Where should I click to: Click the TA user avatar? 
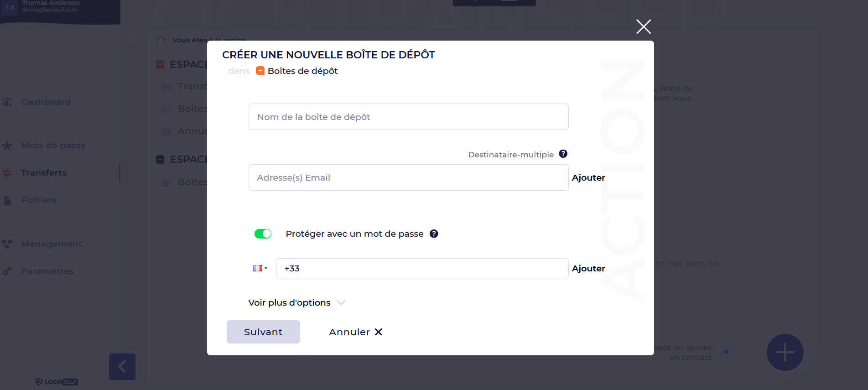[x=10, y=7]
